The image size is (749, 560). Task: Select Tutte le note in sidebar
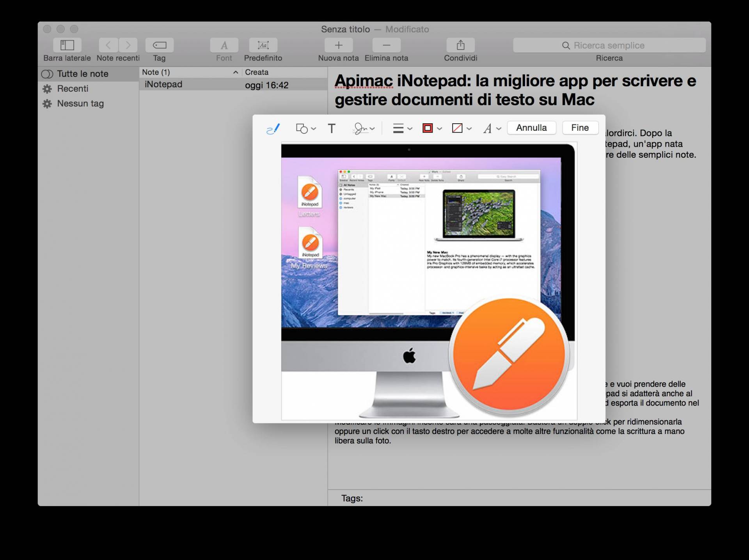tap(89, 74)
